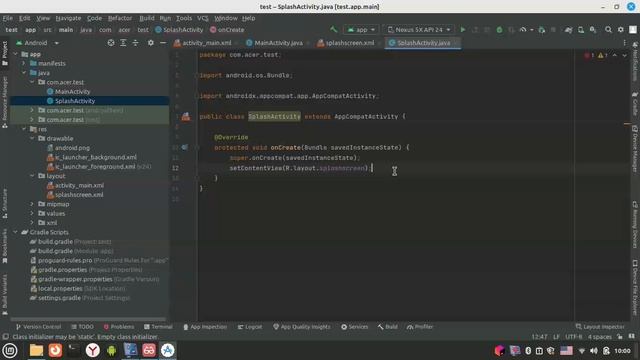Click the error count indicator in editor
This screenshot has width=640, height=360.
[x=589, y=55]
